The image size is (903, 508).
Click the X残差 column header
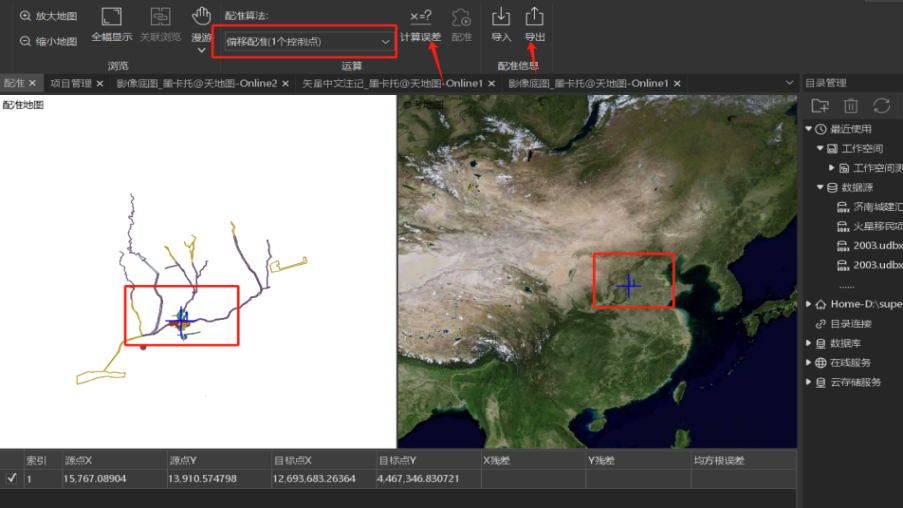(533, 460)
